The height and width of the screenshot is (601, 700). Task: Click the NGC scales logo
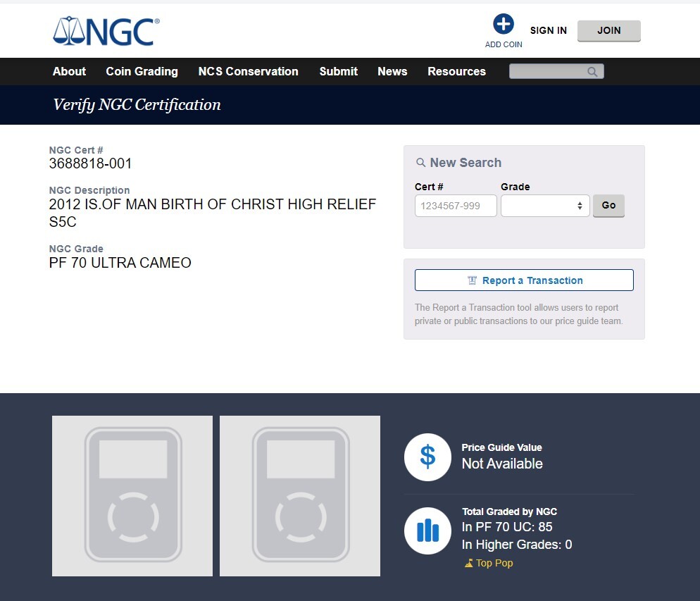point(106,31)
